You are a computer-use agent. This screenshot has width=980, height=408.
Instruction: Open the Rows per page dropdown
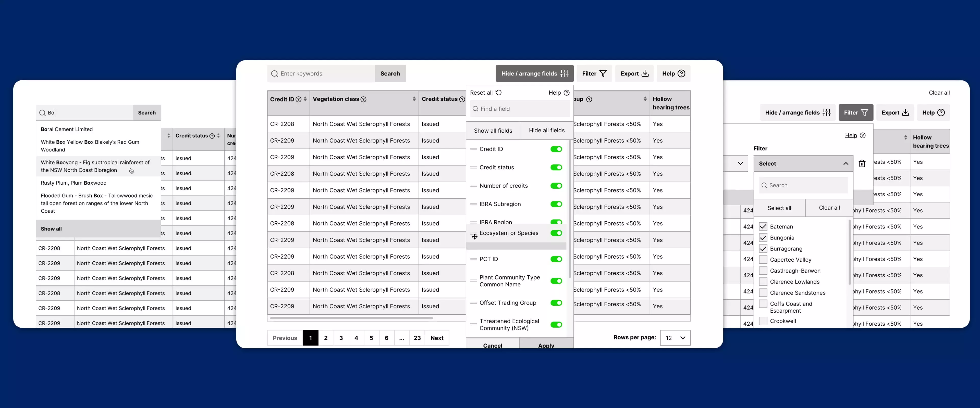pos(675,338)
